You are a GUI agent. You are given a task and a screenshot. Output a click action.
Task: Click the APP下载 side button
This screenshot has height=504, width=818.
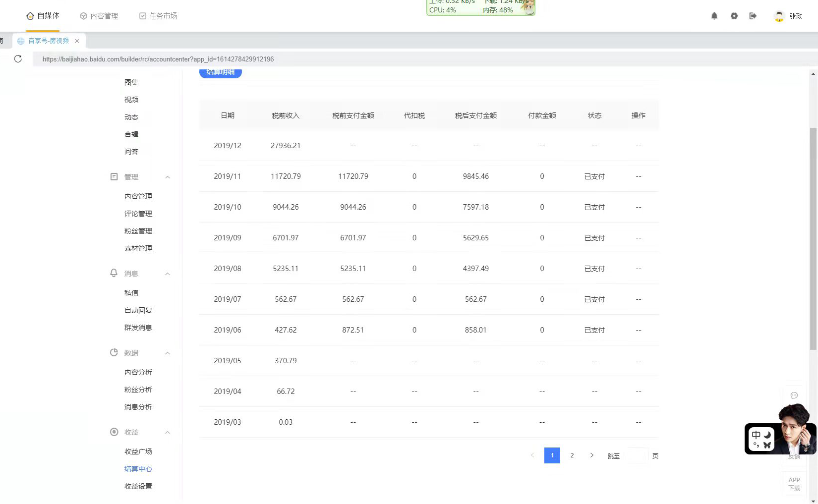coord(794,484)
